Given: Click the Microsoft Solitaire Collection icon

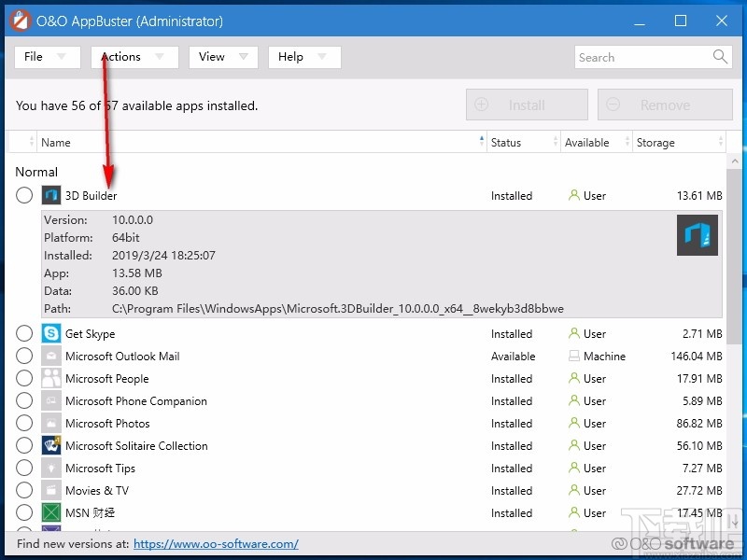Looking at the screenshot, I should 50,445.
